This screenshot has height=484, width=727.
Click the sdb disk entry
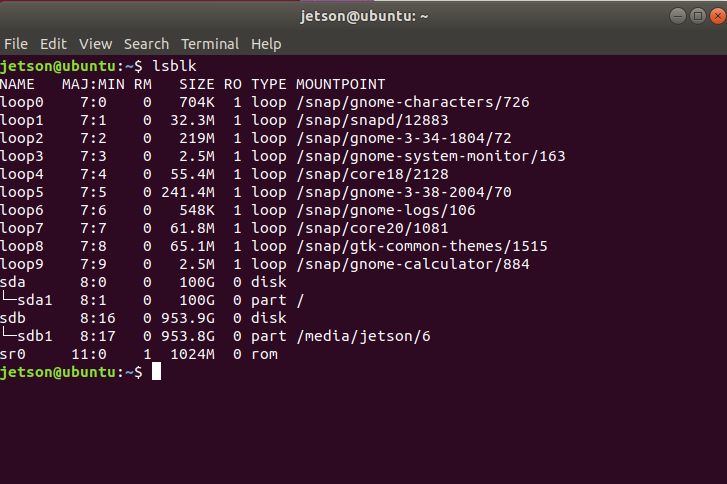coord(13,318)
